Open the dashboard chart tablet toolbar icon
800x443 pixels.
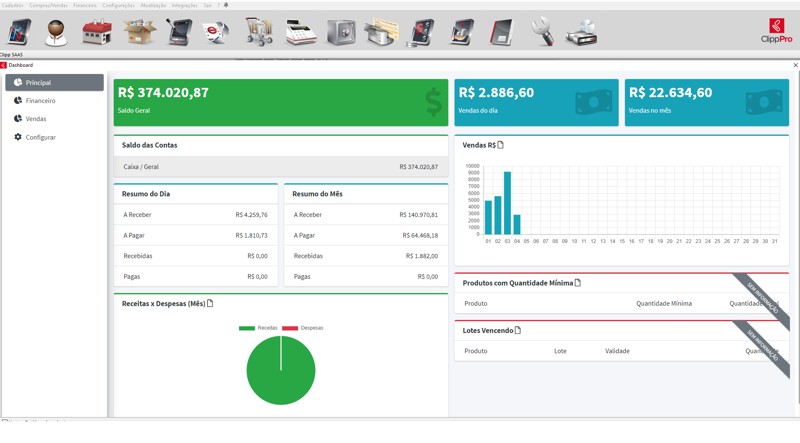pyautogui.click(x=19, y=32)
